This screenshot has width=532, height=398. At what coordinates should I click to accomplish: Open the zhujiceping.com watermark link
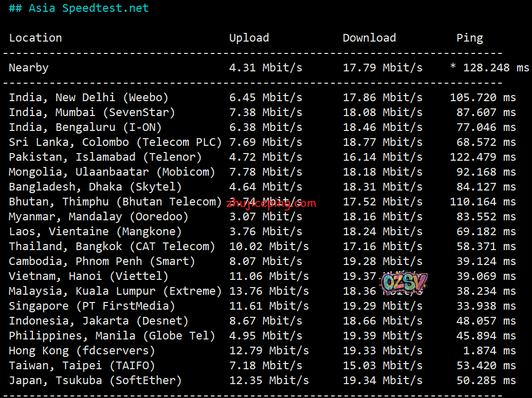click(271, 203)
